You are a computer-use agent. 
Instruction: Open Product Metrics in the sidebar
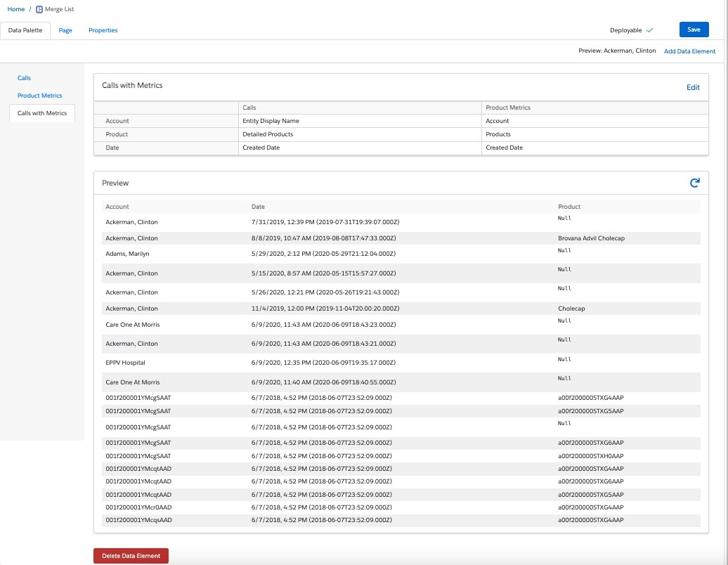pos(39,96)
